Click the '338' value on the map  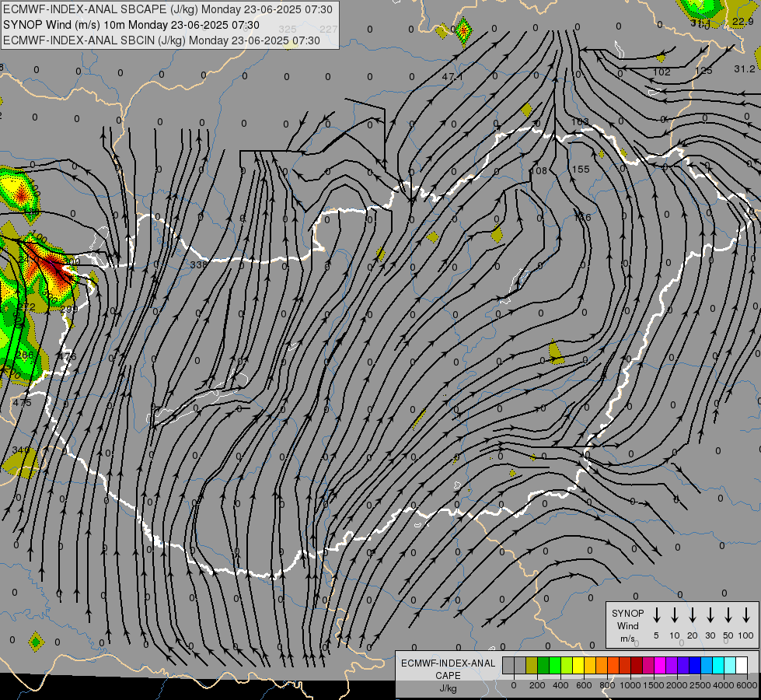[199, 264]
